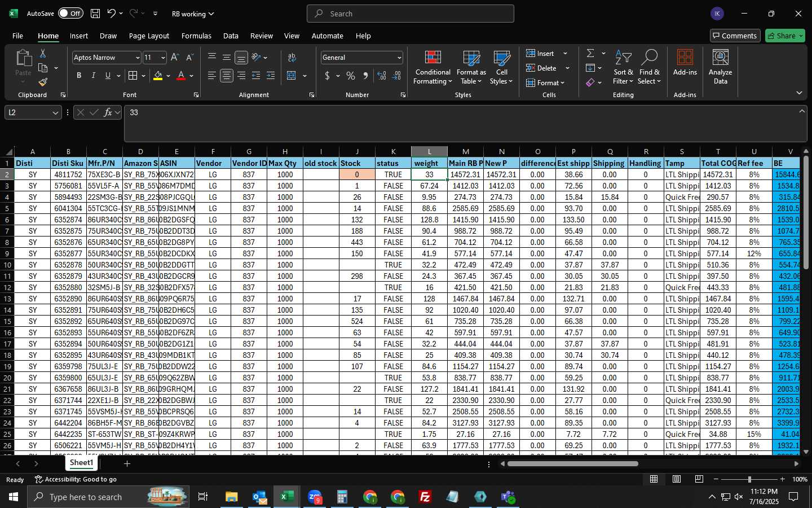Click the AutoSum sigma icon

coord(590,53)
